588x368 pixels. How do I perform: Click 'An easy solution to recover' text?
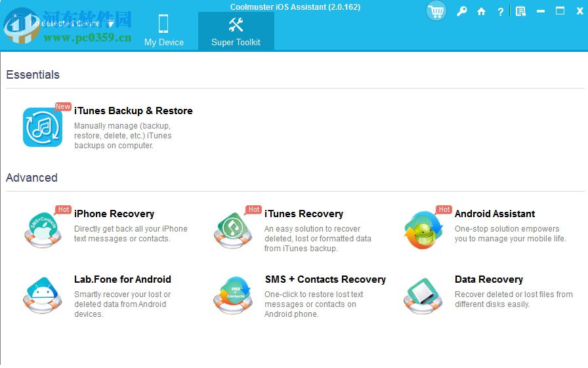coord(312,229)
